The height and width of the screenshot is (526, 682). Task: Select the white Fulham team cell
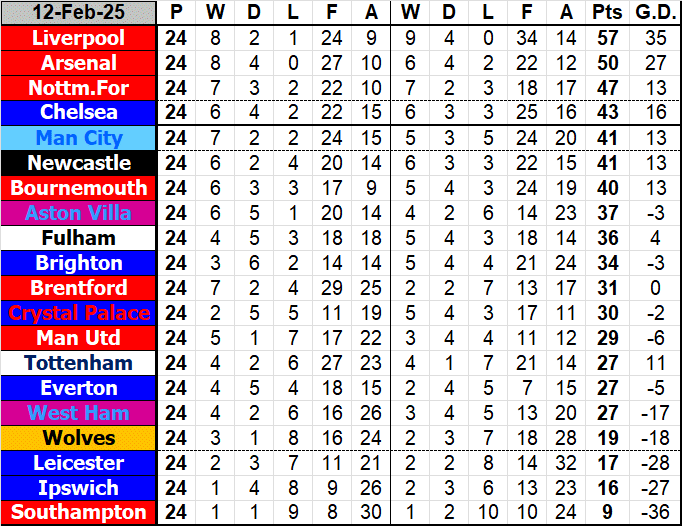tap(79, 238)
